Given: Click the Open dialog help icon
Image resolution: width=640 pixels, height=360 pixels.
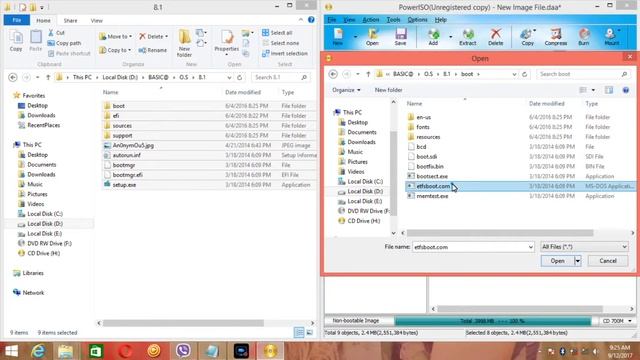Looking at the screenshot, I should point(626,90).
